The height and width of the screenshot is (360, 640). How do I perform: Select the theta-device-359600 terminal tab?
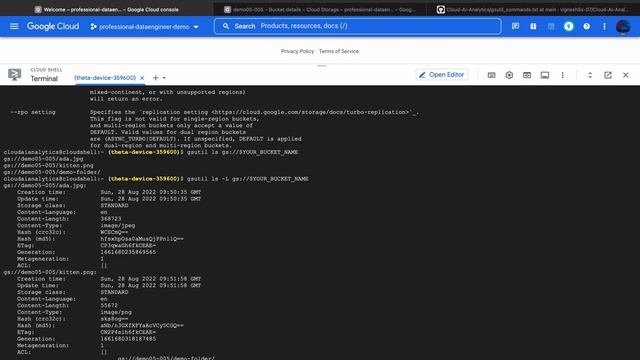pos(105,78)
